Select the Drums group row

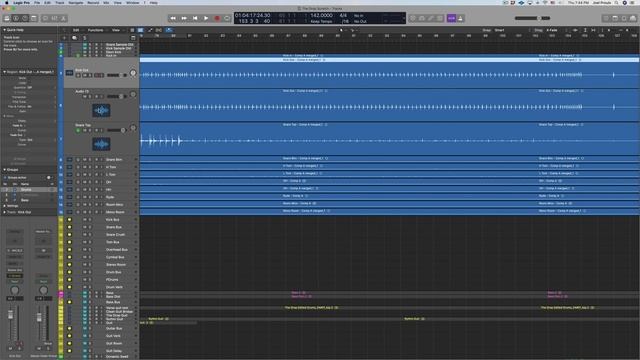(29, 190)
